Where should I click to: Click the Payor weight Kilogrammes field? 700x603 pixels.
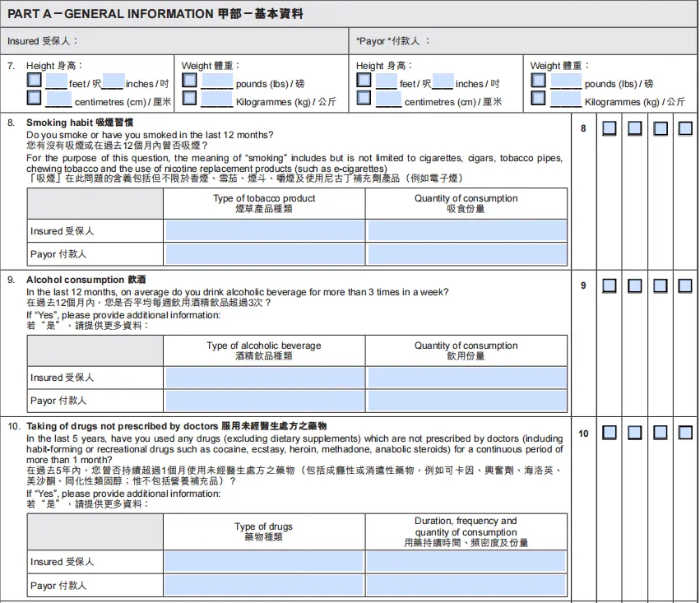coord(566,99)
